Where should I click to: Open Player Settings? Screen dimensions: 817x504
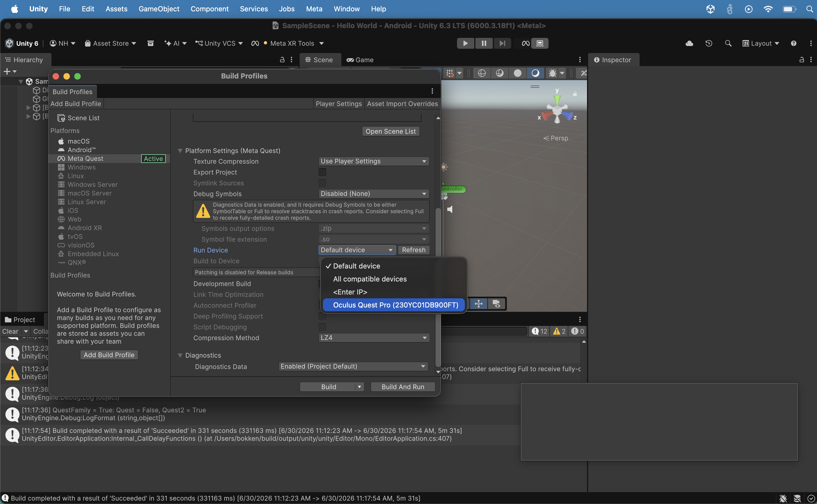339,104
